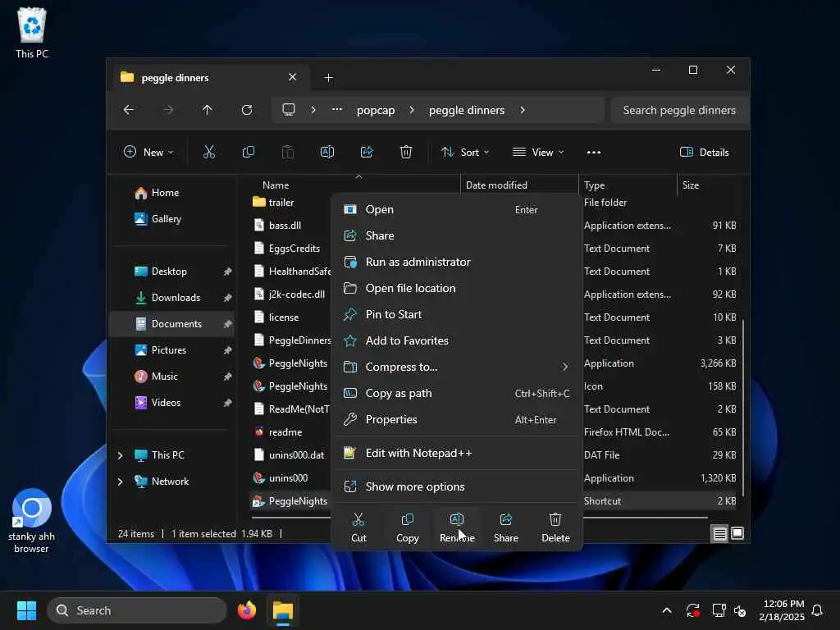Select Run as administrator
Viewport: 840px width, 630px height.
(x=456, y=262)
